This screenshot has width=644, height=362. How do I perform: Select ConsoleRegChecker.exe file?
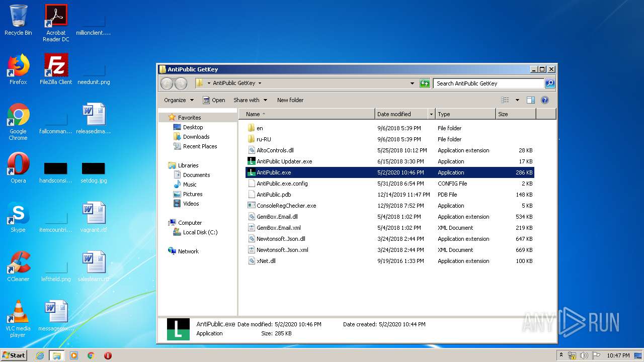point(389,206)
